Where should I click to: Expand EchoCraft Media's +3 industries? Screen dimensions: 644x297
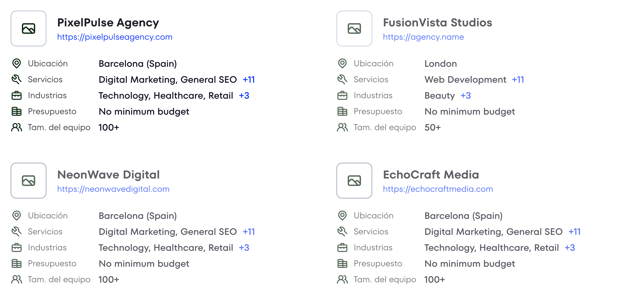tap(570, 248)
